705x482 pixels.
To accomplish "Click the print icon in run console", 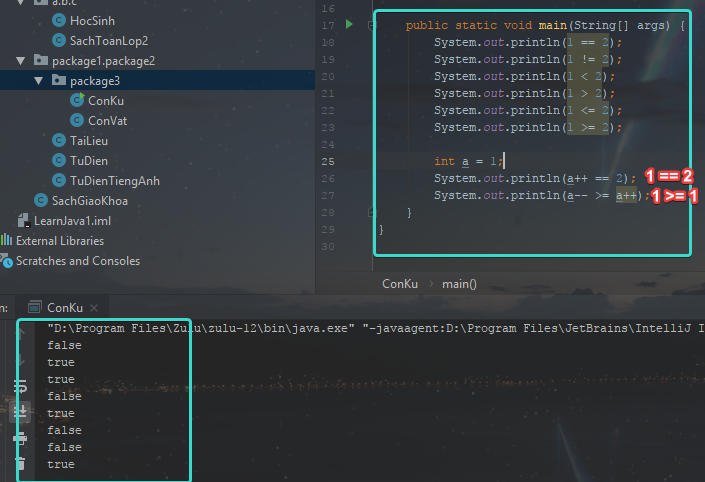I will 20,437.
